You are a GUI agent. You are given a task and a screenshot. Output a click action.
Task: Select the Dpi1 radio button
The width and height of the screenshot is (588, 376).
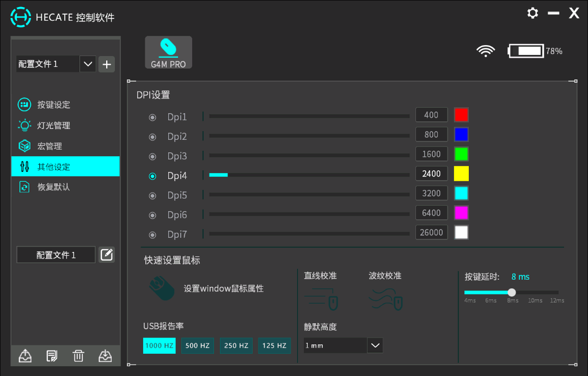pos(152,117)
